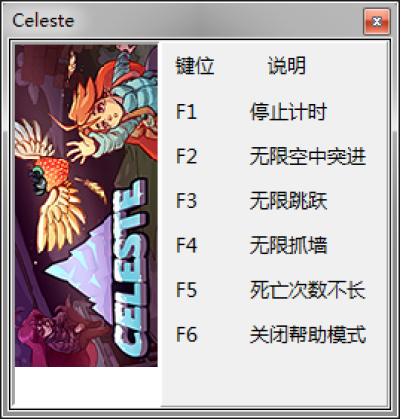400x419 pixels.
Task: Click the 说明 column header
Action: point(287,65)
